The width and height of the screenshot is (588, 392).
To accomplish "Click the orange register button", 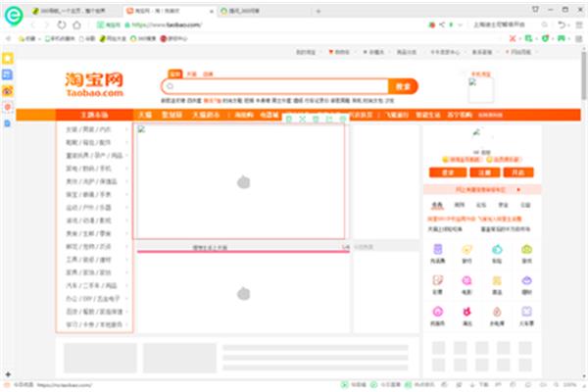I will coord(484,172).
